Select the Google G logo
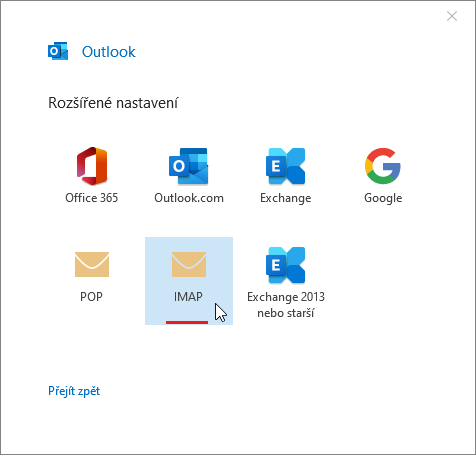 coord(383,166)
